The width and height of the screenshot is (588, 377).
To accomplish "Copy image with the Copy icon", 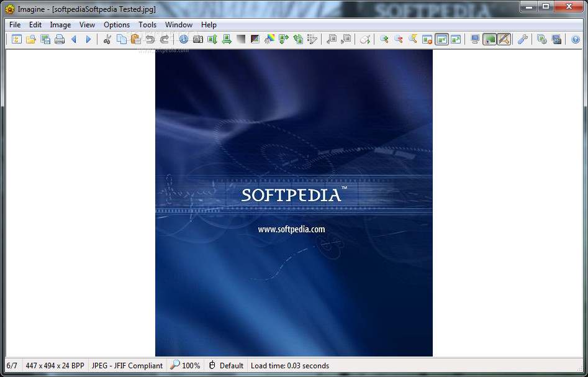I will [122, 39].
